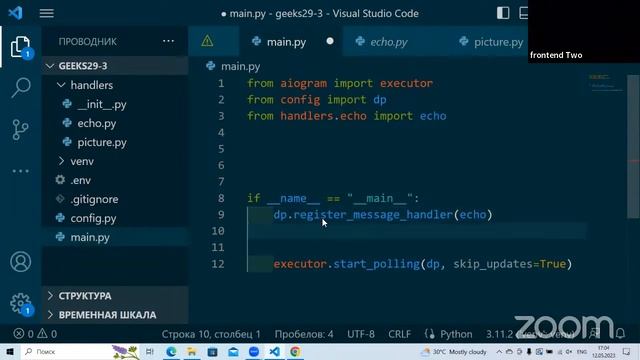Open Explorer panel more actions ellipsis
The height and width of the screenshot is (360, 640).
[x=168, y=41]
